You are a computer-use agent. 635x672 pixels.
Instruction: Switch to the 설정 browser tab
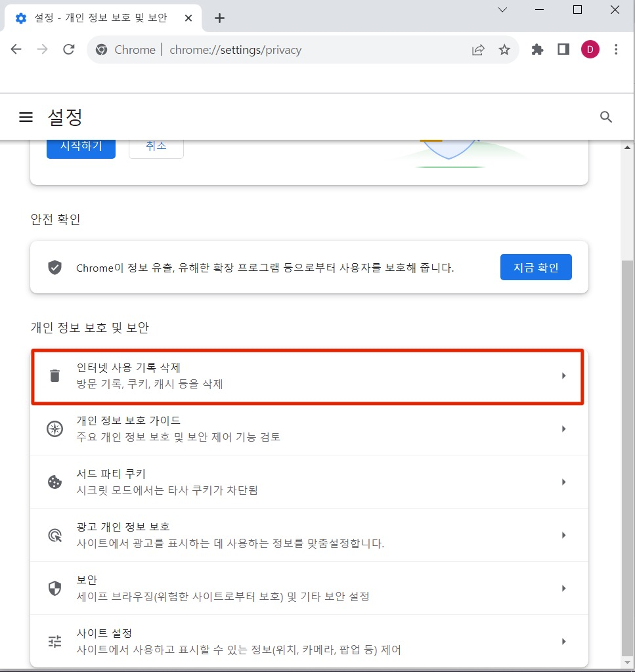coord(99,18)
